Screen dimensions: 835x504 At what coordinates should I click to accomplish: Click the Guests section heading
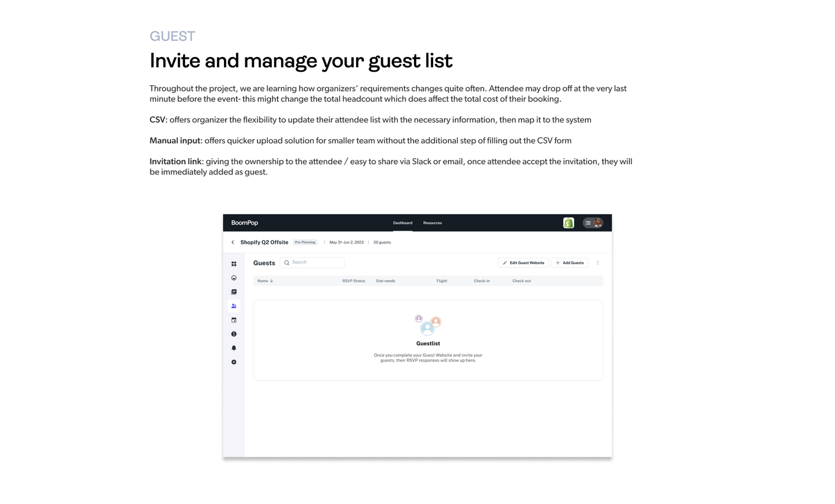[264, 263]
